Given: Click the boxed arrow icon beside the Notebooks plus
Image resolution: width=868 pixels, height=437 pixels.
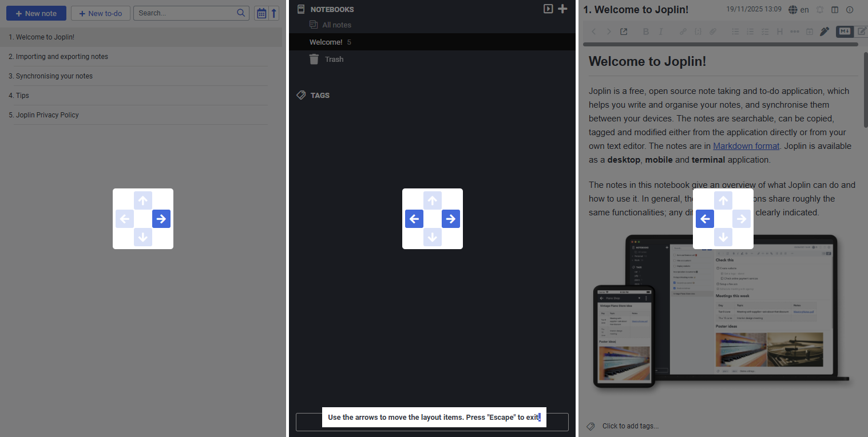Looking at the screenshot, I should [x=548, y=9].
